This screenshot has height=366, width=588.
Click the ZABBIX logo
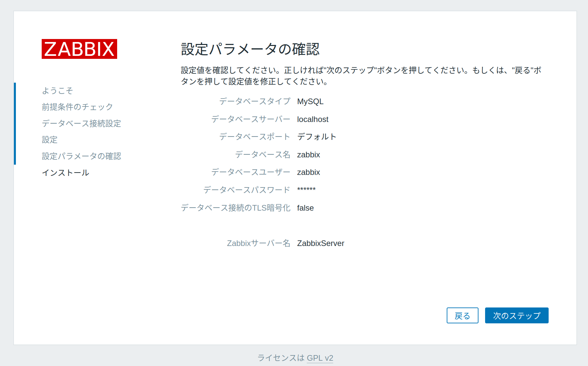point(79,49)
